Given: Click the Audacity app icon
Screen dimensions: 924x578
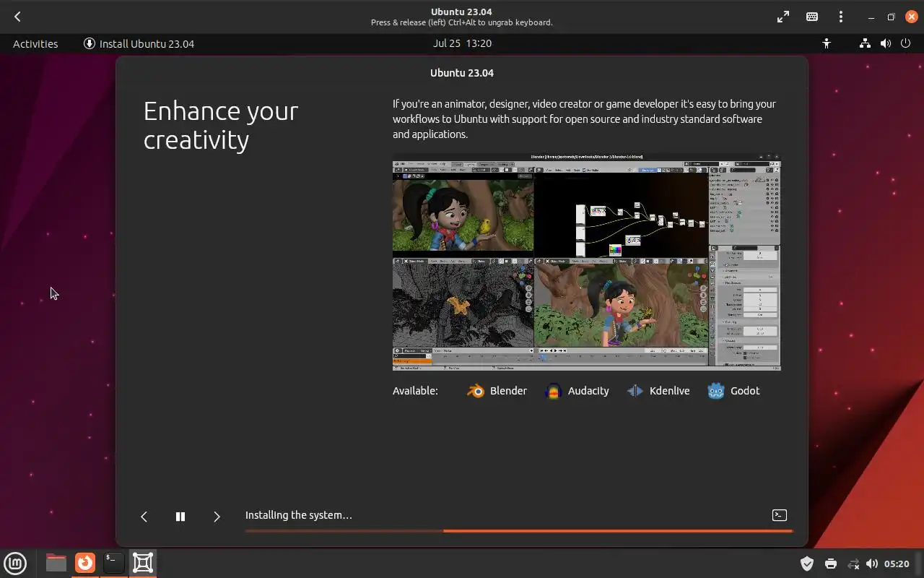Looking at the screenshot, I should pyautogui.click(x=553, y=391).
